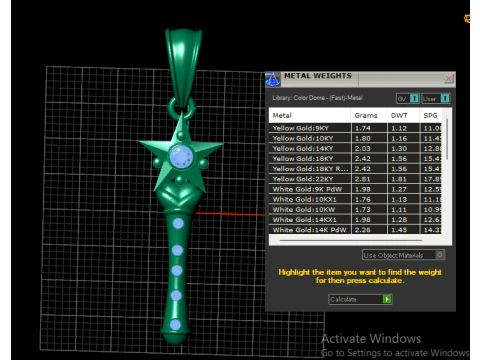The image size is (480, 360).
Task: Click the DWT column header
Action: [x=403, y=115]
